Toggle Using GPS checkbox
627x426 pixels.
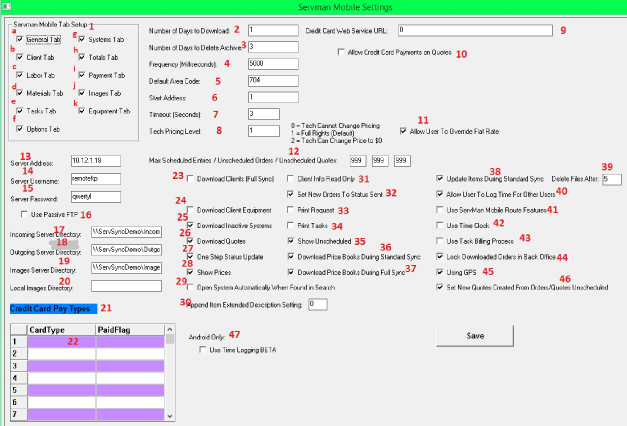440,272
